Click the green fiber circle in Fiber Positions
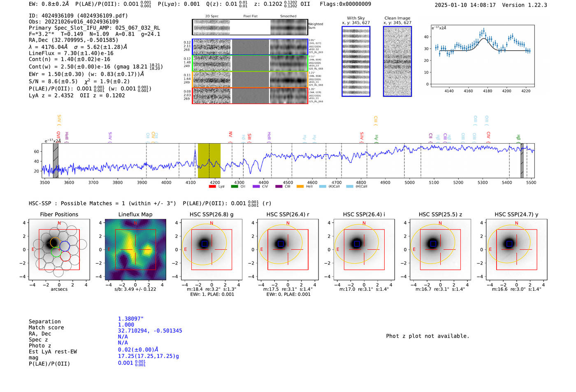Image resolution: width=576 pixels, height=392 pixels. tap(56, 252)
